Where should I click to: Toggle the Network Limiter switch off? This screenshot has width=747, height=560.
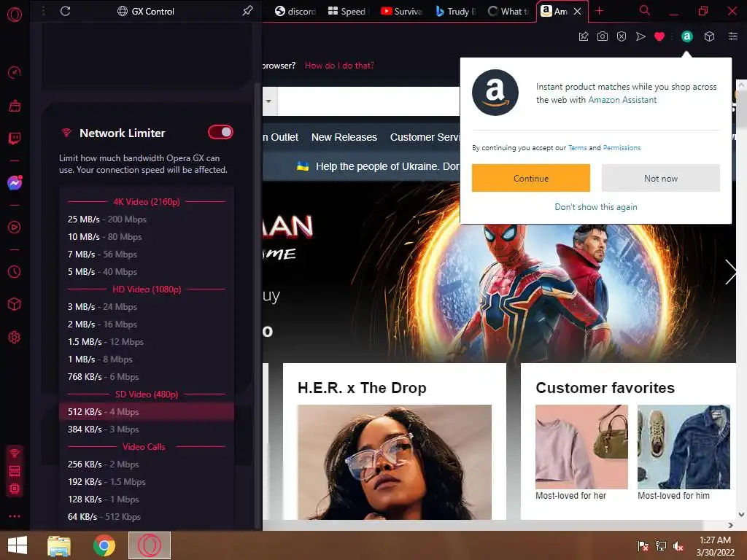click(x=220, y=132)
